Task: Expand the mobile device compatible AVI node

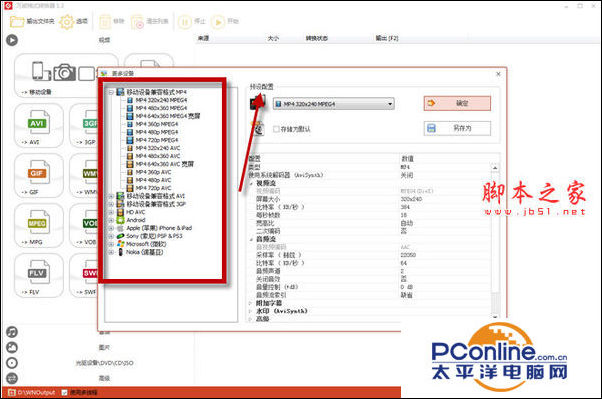Action: (x=111, y=196)
